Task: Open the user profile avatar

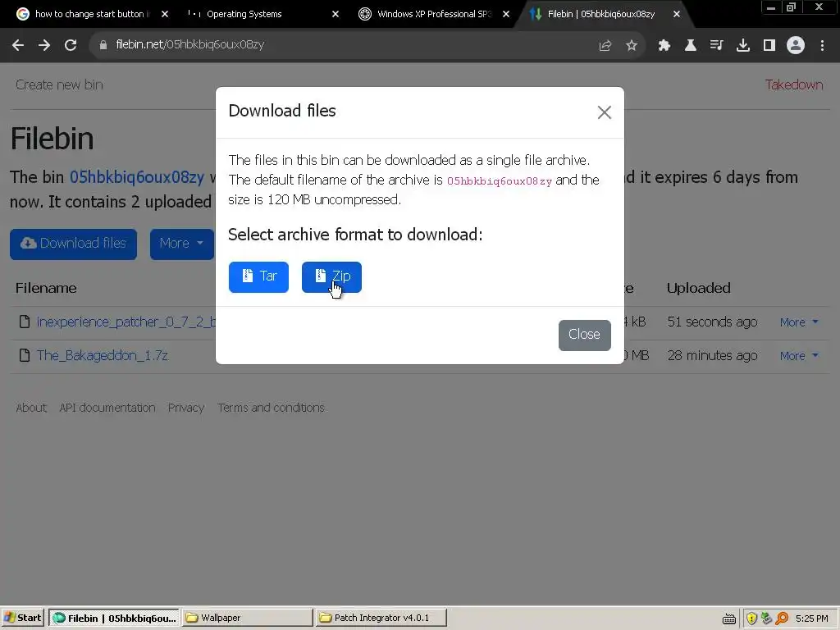Action: point(796,46)
